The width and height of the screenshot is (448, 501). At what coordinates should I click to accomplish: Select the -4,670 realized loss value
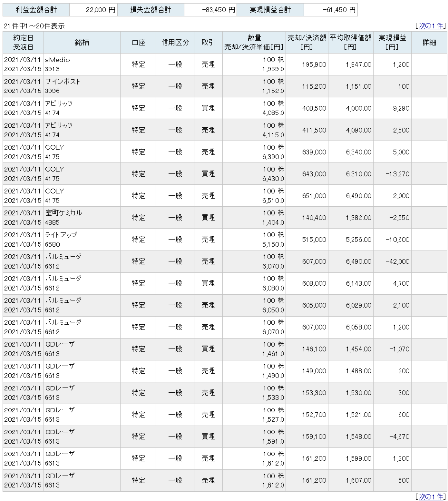pos(400,436)
